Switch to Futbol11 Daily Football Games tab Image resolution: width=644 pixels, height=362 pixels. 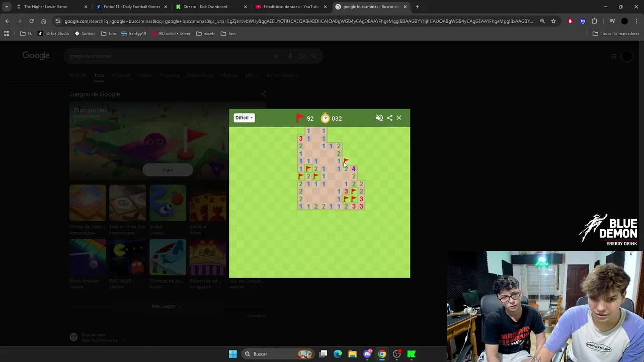pyautogui.click(x=132, y=7)
